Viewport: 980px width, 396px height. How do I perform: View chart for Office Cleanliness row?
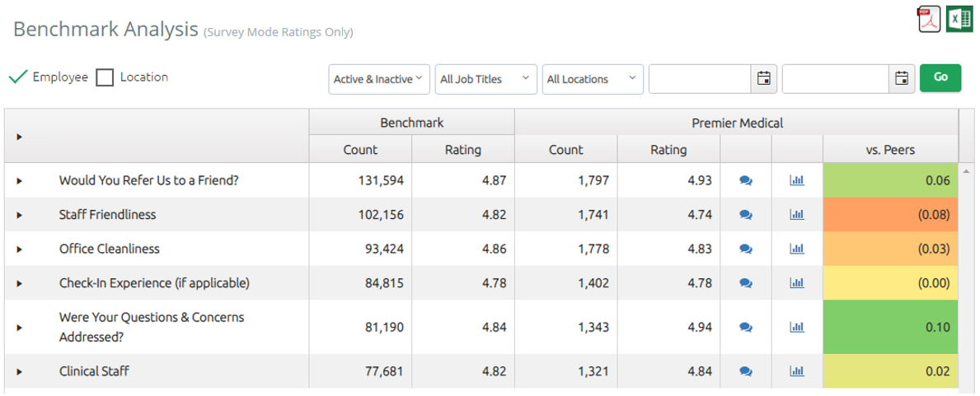[797, 249]
